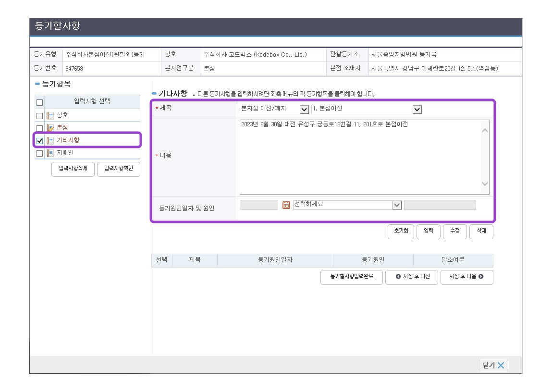The width and height of the screenshot is (552, 392).
Task: Click the down arrow of content scrollbar
Action: point(485,184)
